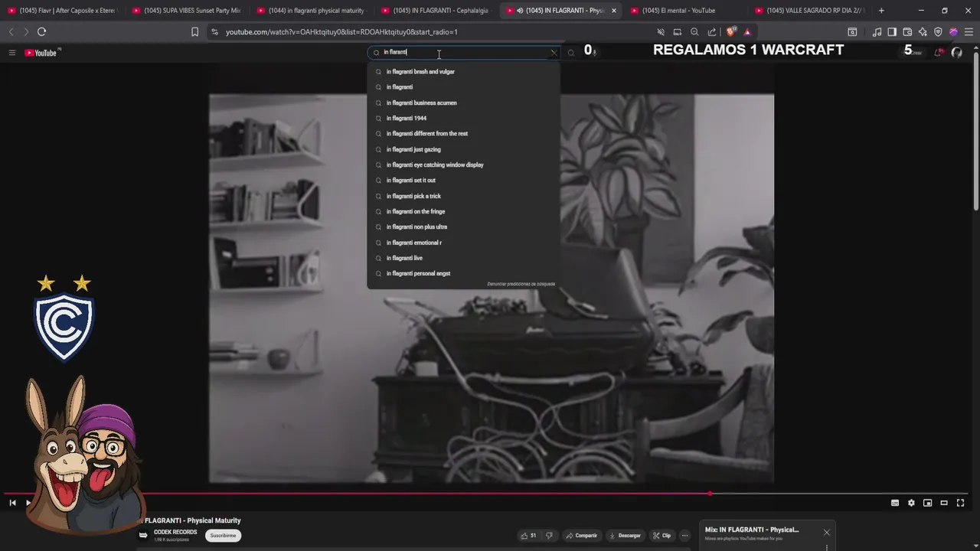Open the zoom magnifier icon in address bar

coord(694,32)
